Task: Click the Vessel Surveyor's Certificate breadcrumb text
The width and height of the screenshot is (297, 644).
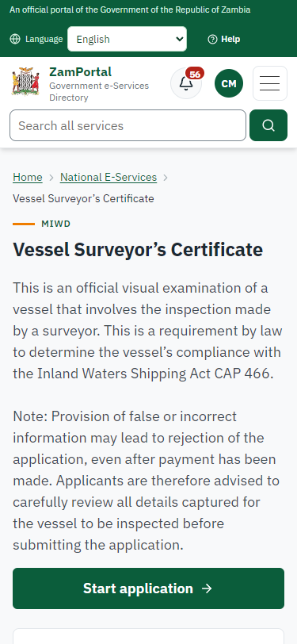Action: [83, 199]
